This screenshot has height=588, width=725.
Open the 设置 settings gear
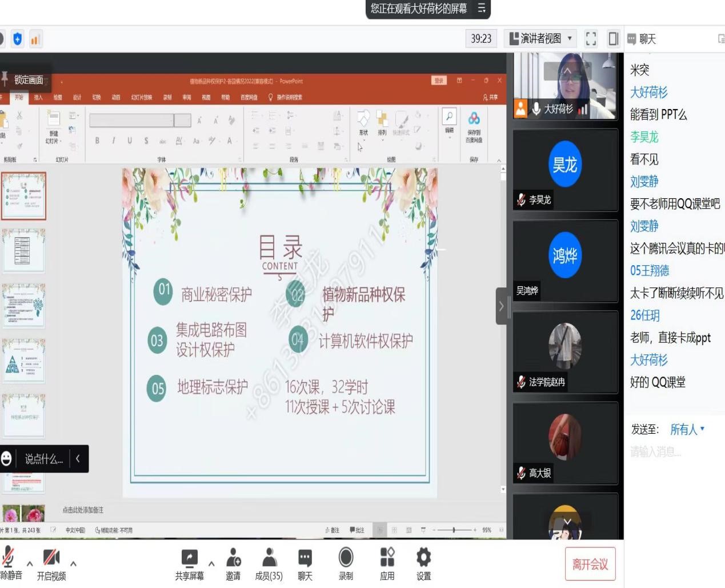coord(423,558)
